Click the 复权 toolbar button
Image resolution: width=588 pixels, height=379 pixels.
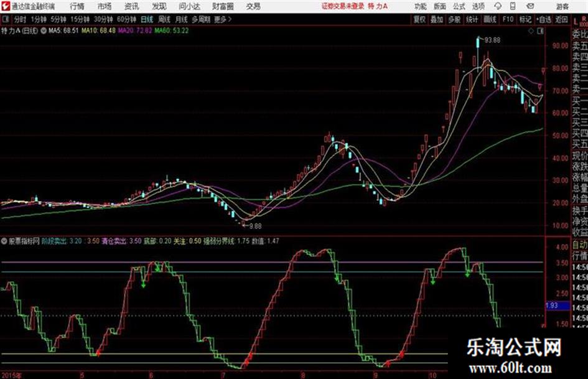coord(419,19)
